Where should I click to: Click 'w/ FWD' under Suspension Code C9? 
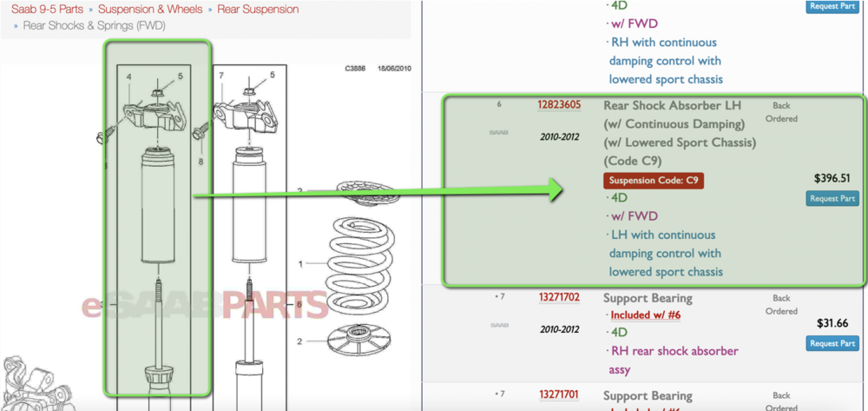pyautogui.click(x=635, y=216)
